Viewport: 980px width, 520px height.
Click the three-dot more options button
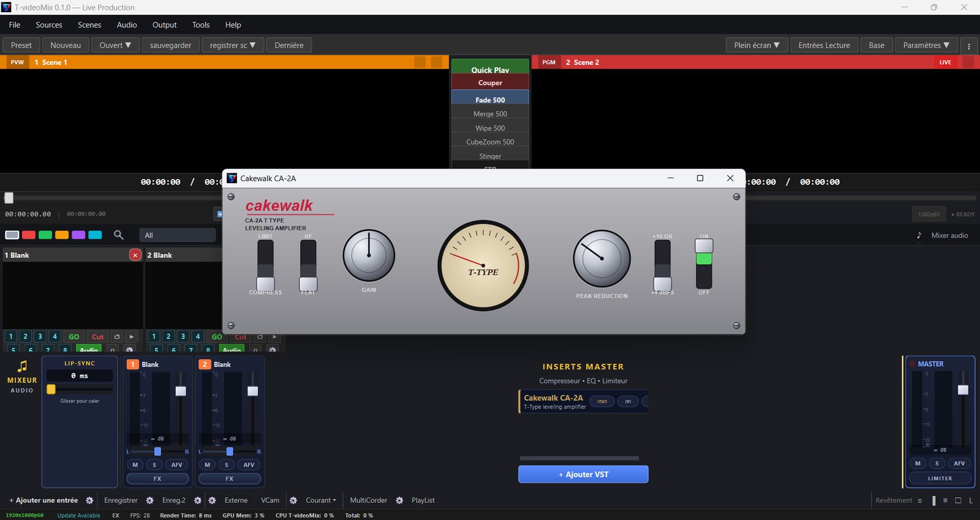click(968, 45)
